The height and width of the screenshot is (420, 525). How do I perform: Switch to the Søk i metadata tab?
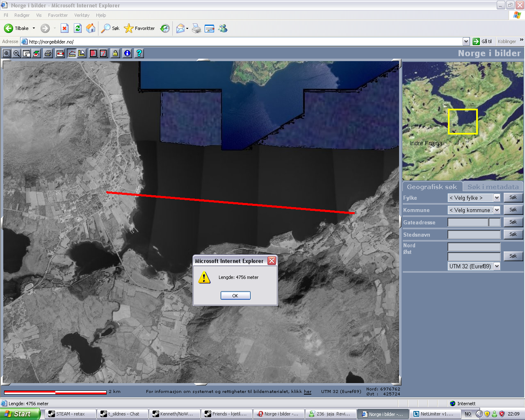click(x=493, y=187)
